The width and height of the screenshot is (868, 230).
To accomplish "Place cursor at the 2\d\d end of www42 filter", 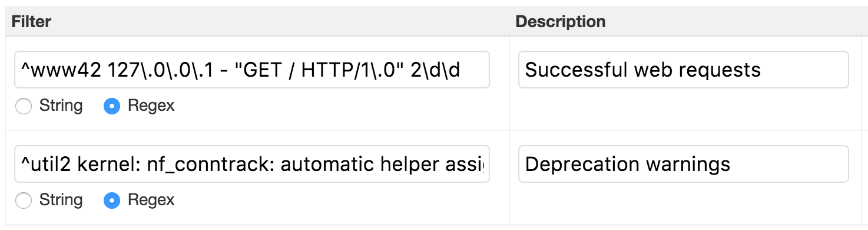I will pos(461,70).
